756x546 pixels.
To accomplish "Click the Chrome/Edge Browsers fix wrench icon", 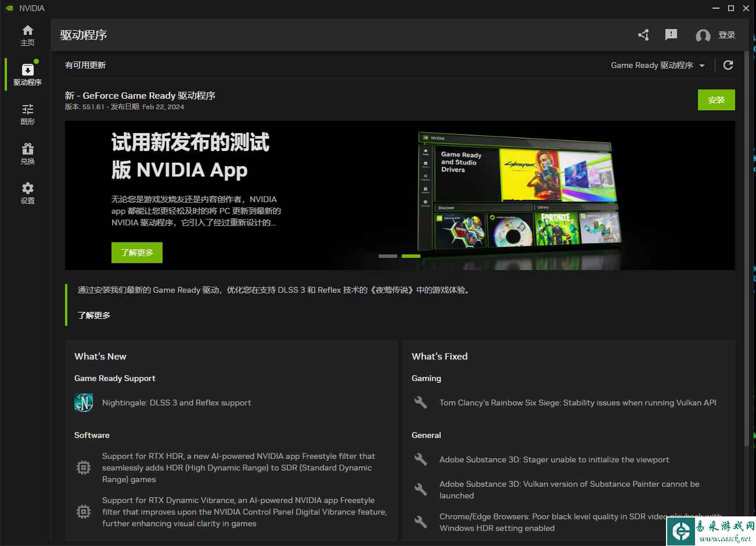I will click(420, 522).
